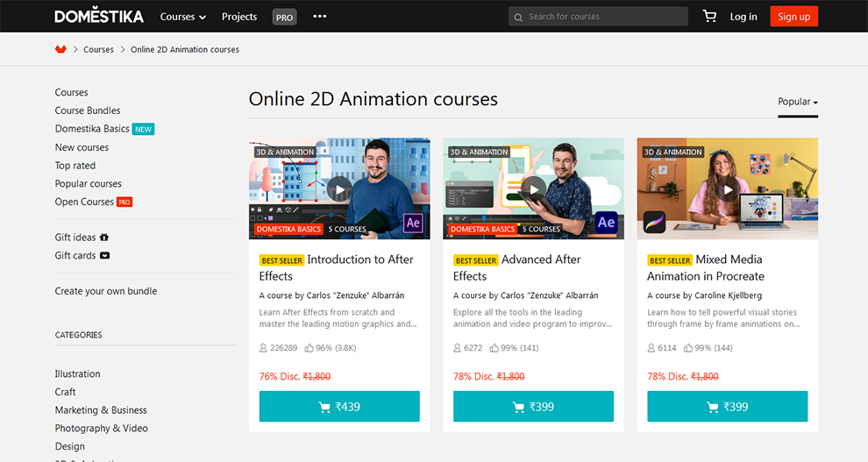Open the shopping cart icon in header

pos(709,16)
